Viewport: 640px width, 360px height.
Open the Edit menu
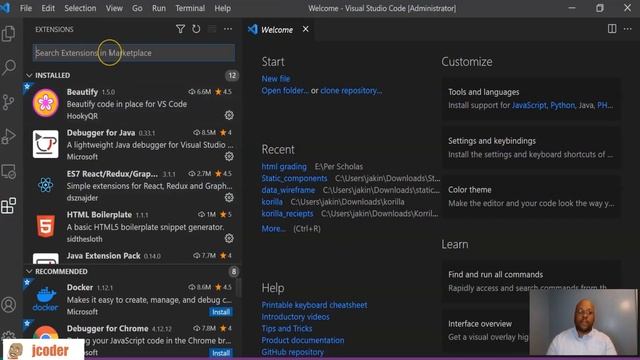48,8
